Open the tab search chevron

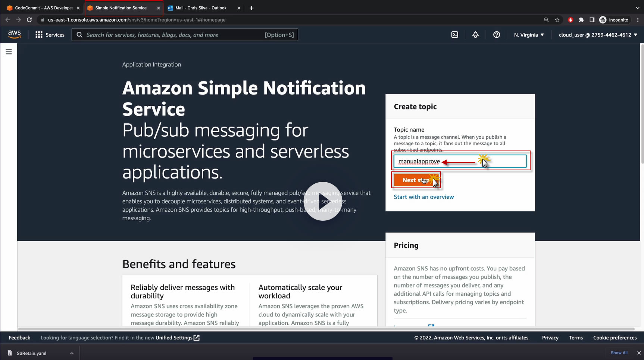click(x=637, y=8)
